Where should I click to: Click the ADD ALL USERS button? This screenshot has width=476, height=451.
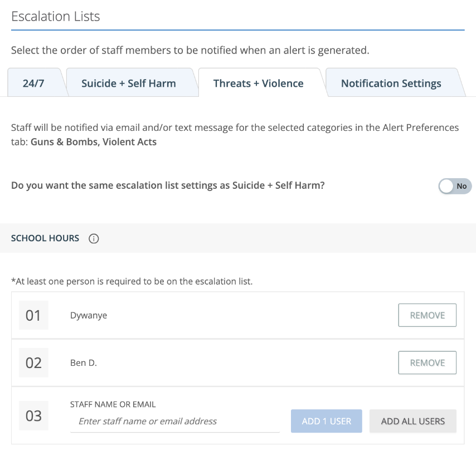point(412,421)
